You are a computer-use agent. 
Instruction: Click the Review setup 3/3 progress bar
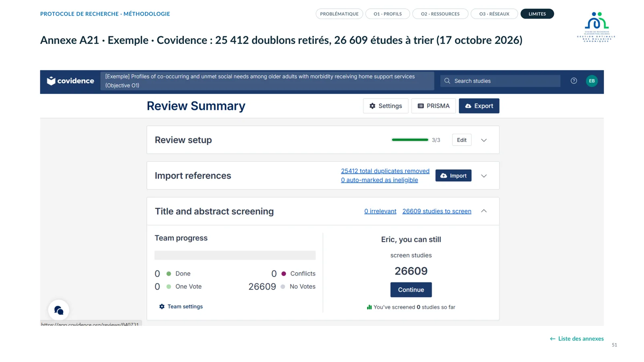(410, 140)
